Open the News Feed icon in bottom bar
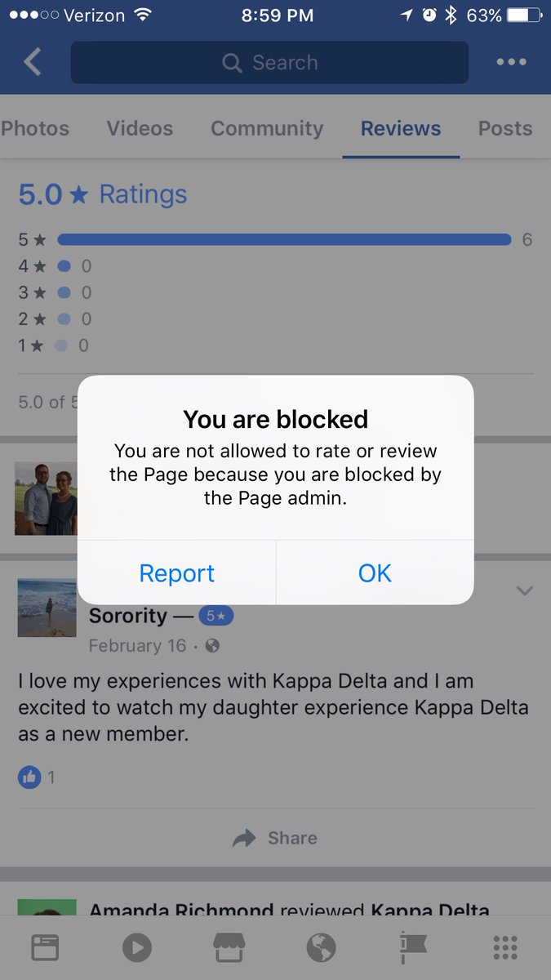This screenshot has height=980, width=551. click(46, 947)
